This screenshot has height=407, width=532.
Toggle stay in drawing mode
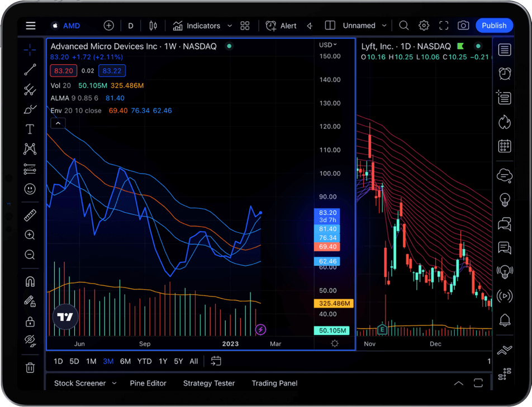pyautogui.click(x=30, y=301)
